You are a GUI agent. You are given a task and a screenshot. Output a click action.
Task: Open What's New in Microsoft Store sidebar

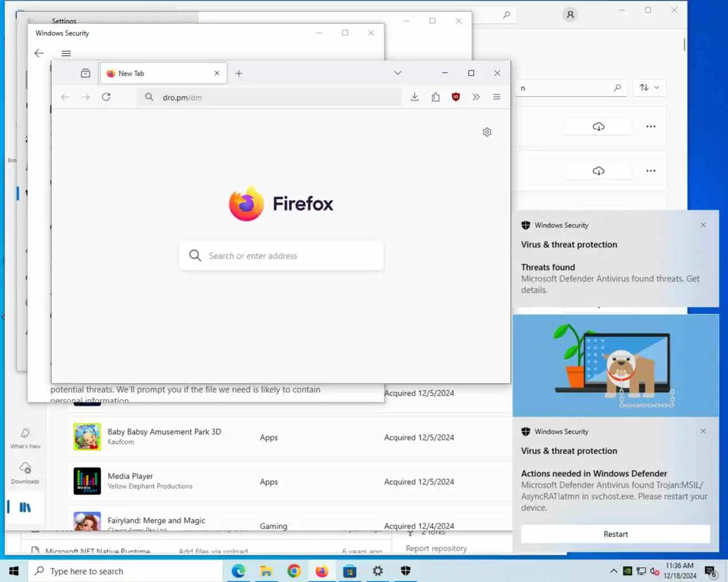[25, 438]
